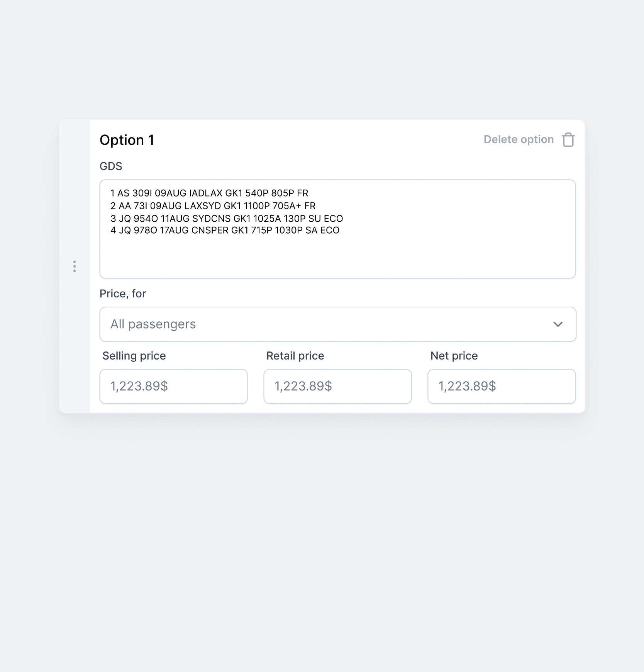Focus the Selling price input field
This screenshot has height=672, width=644.
pos(174,386)
